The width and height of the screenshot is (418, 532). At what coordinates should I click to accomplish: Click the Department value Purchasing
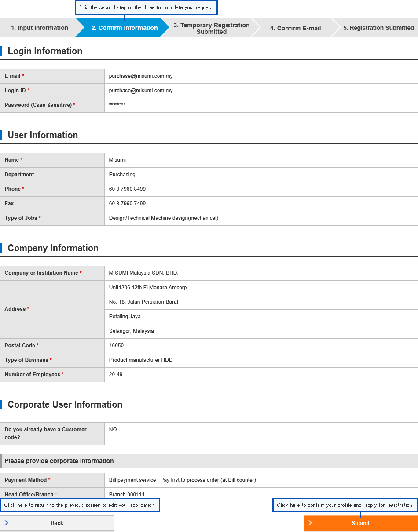coord(122,175)
